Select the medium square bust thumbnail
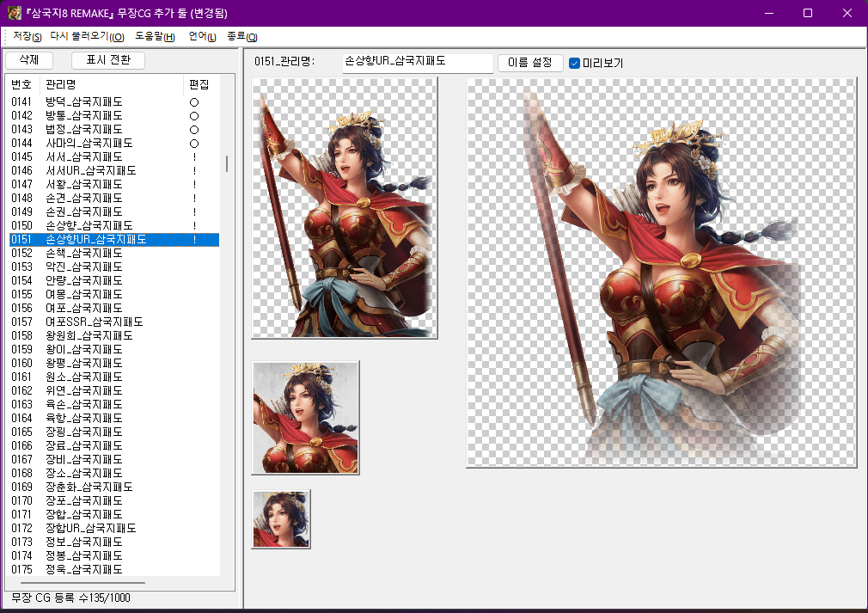This screenshot has width=868, height=613. pos(306,418)
